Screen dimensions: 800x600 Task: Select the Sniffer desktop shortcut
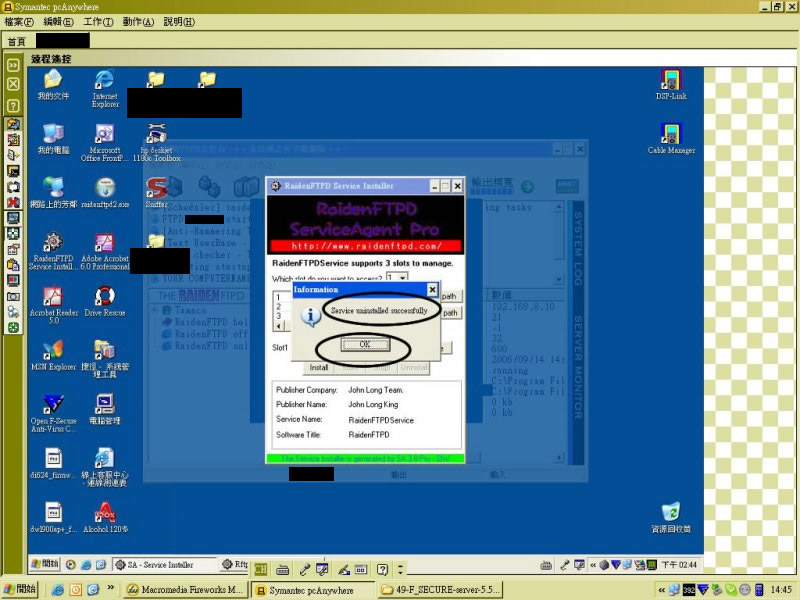156,193
